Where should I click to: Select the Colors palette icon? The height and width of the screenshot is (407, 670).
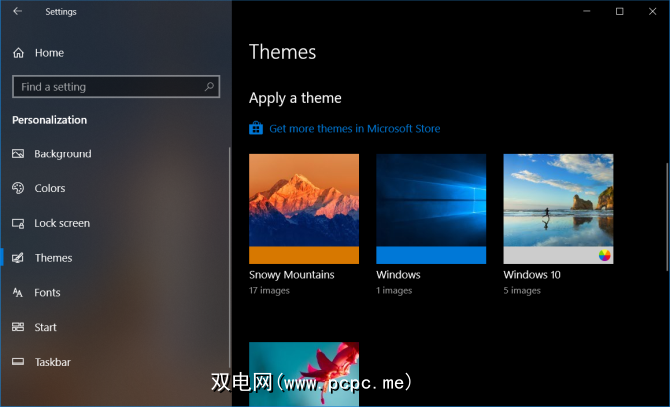[18, 188]
